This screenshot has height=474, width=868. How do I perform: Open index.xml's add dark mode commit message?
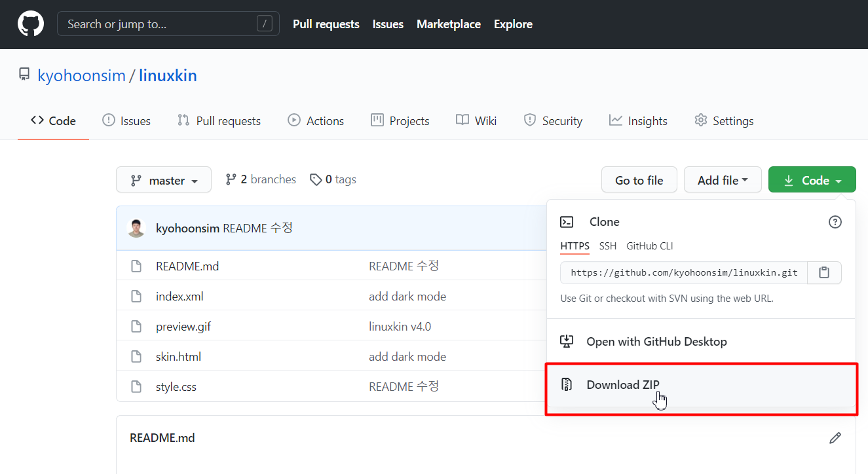tap(407, 297)
